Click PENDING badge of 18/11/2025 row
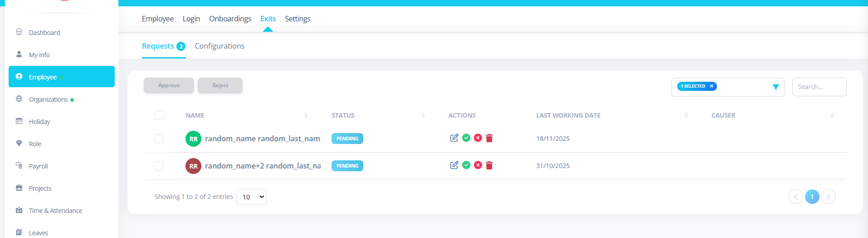The width and height of the screenshot is (868, 238). coord(347,139)
